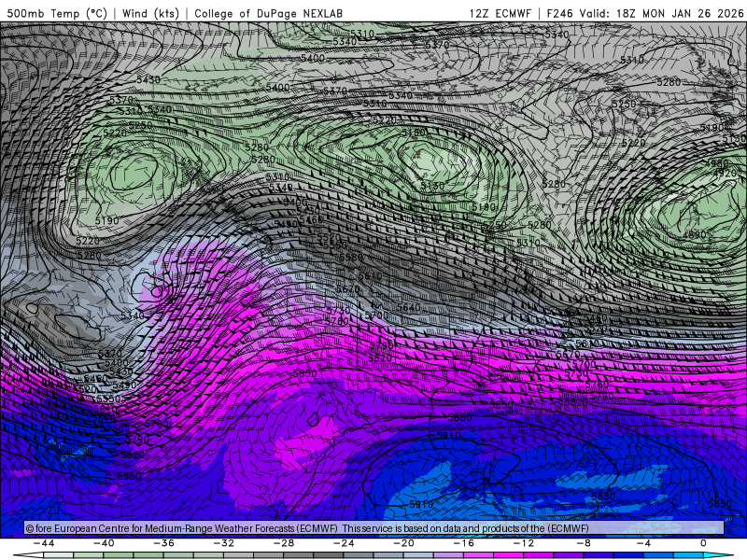Viewport: 747px width, 560px height.
Task: Click the "-36" colorbar tick label
Action: click(164, 543)
